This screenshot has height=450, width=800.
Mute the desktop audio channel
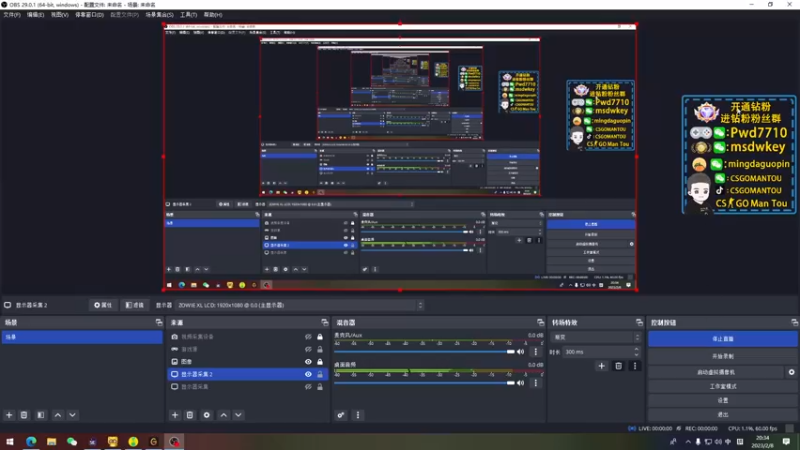(520, 383)
